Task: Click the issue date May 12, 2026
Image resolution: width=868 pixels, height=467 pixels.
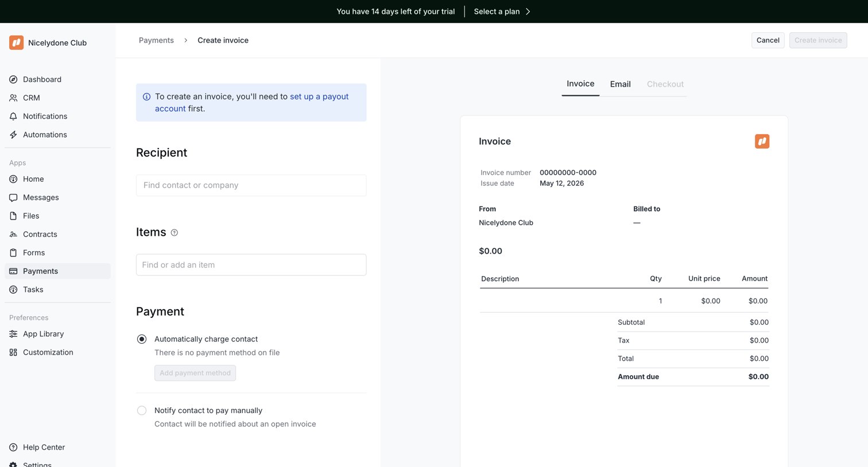Action: click(x=561, y=184)
